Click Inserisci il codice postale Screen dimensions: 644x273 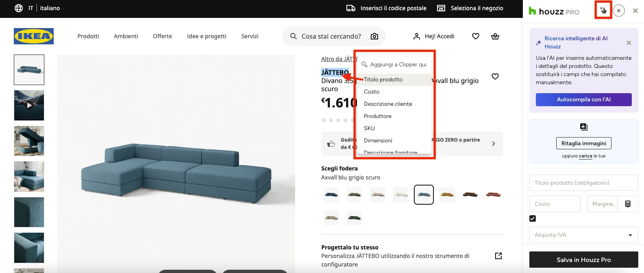coord(394,8)
